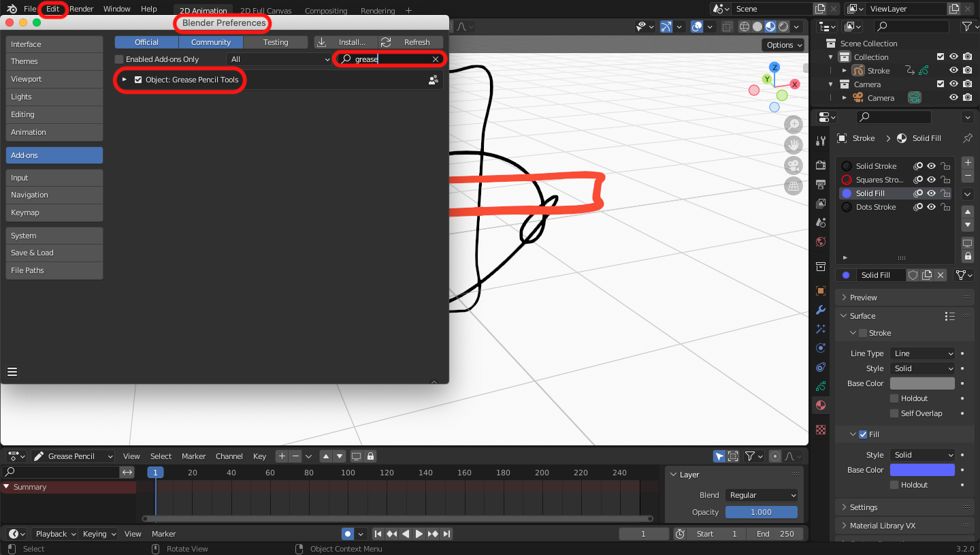Unlink the Solid Fill material with X
This screenshot has width=980, height=555.
(x=941, y=275)
